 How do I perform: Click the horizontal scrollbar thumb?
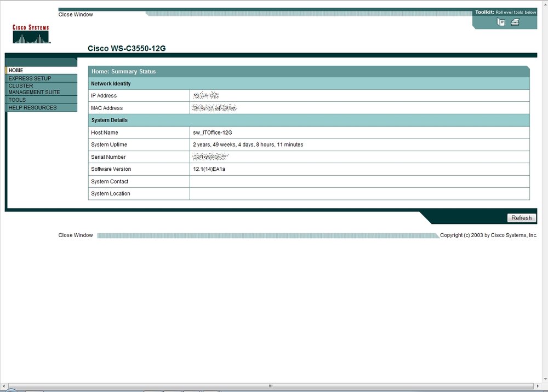point(271,386)
